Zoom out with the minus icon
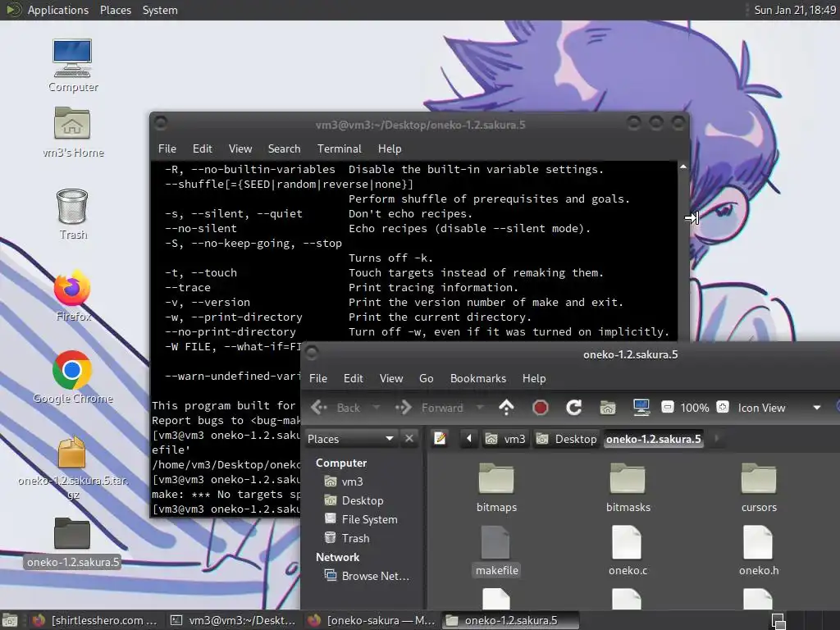The image size is (840, 630). pos(667,407)
